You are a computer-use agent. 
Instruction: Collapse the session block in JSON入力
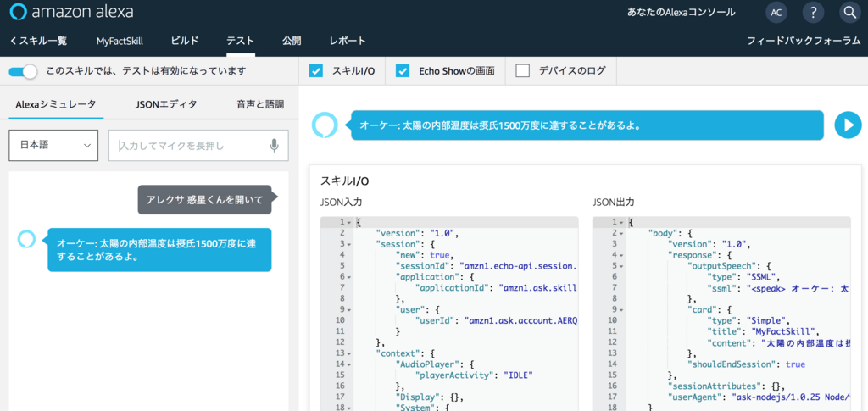click(348, 244)
